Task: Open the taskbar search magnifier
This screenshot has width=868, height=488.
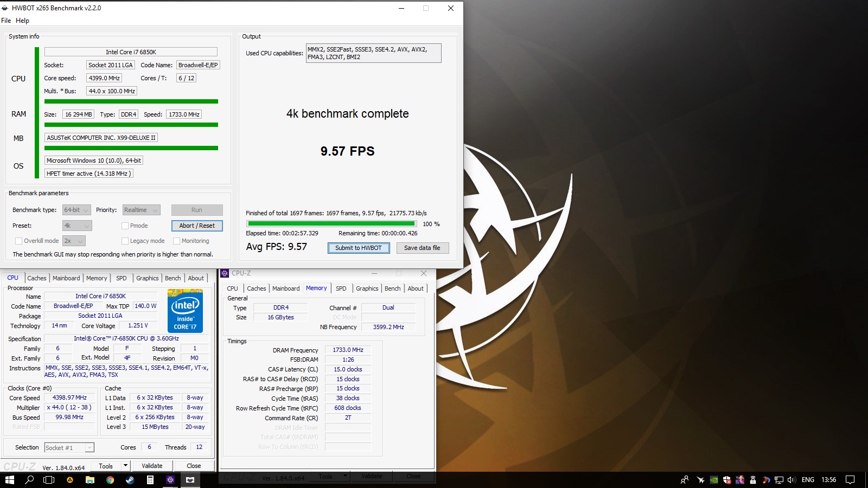Action: [29, 480]
